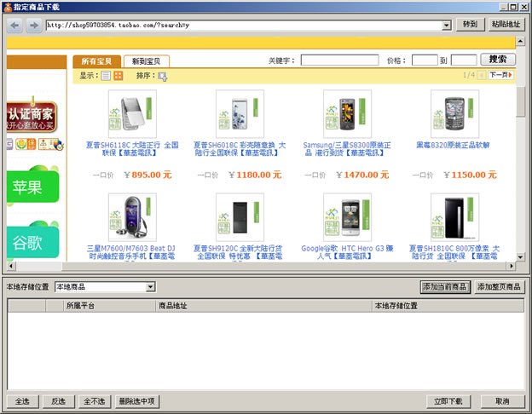Click the vertical scrollbar thumb

[x=520, y=101]
